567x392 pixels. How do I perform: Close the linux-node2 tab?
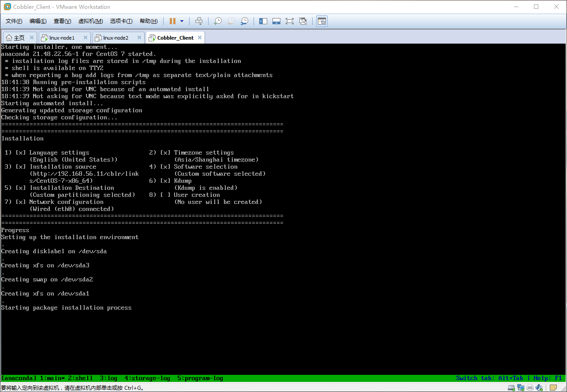(x=139, y=37)
